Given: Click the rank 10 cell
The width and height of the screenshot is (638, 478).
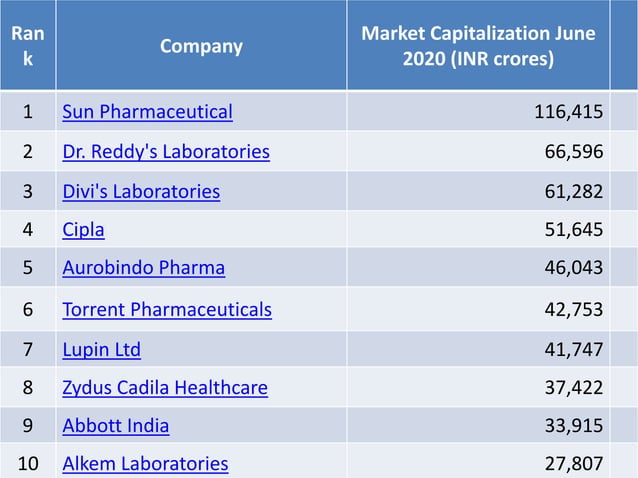Looking at the screenshot, I should [27, 463].
